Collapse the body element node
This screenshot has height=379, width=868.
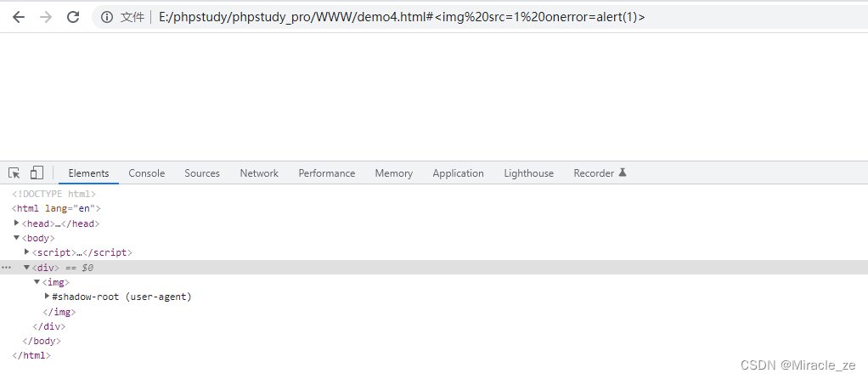tap(17, 238)
